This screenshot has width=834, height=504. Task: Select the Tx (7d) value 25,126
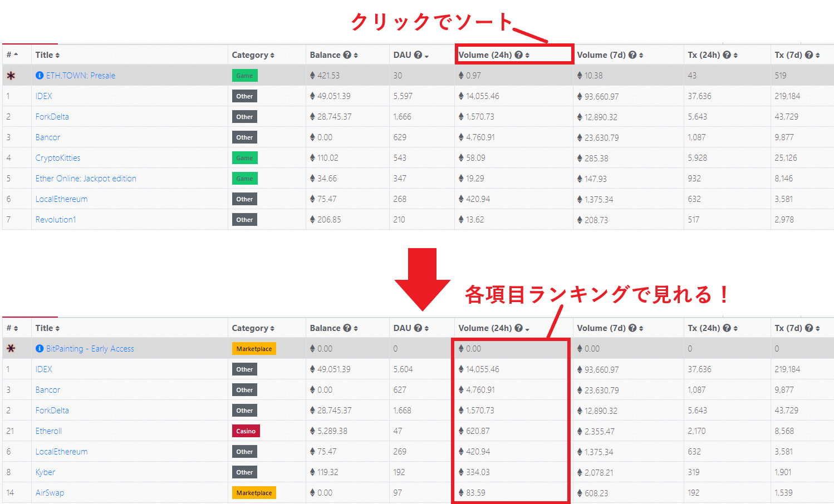pos(786,158)
